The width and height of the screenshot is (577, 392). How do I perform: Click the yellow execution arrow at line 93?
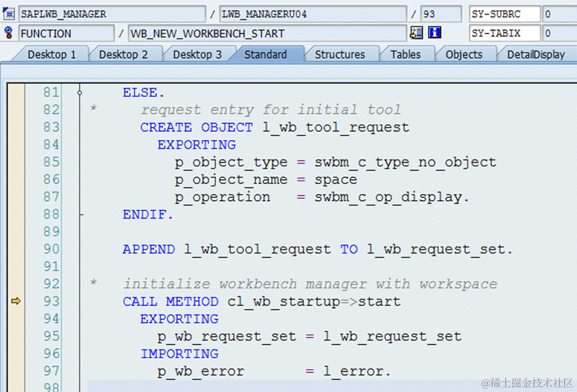(x=16, y=301)
